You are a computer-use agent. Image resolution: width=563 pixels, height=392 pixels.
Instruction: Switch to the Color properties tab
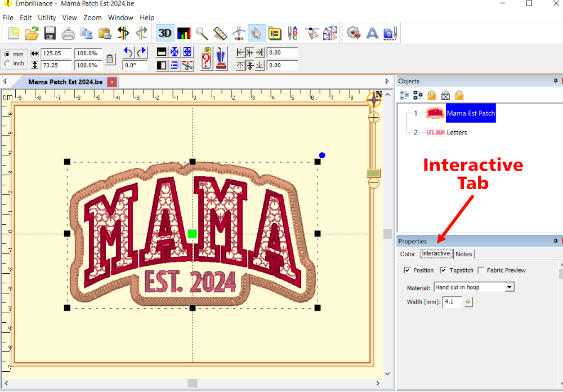[408, 254]
